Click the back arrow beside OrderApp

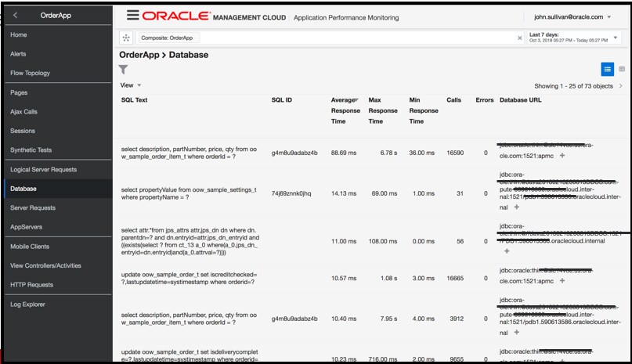coord(16,16)
